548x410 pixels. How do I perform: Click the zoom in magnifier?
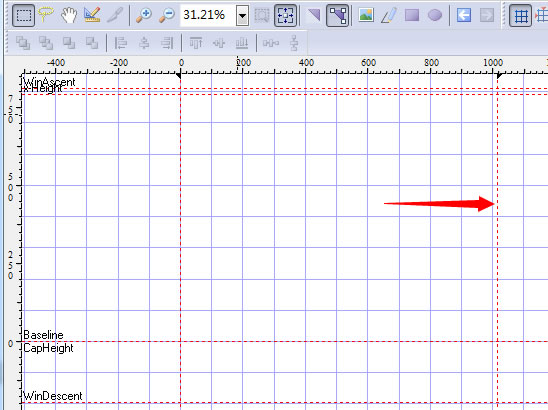(x=143, y=15)
